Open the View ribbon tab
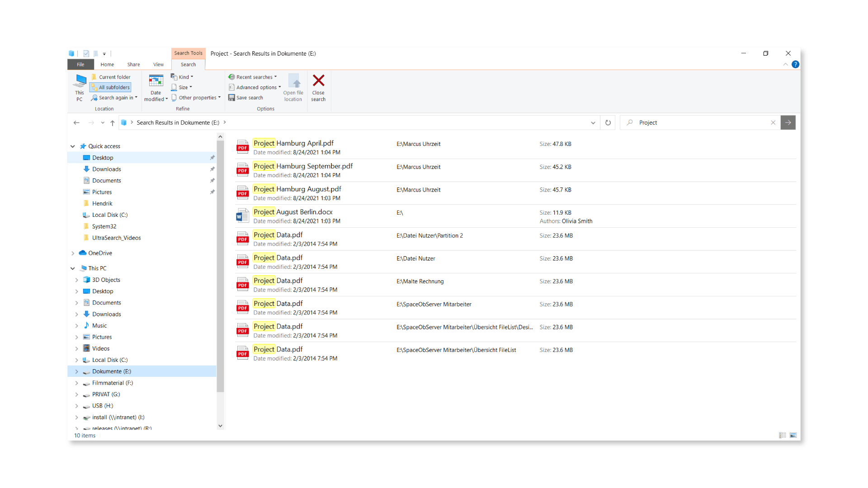 click(158, 65)
